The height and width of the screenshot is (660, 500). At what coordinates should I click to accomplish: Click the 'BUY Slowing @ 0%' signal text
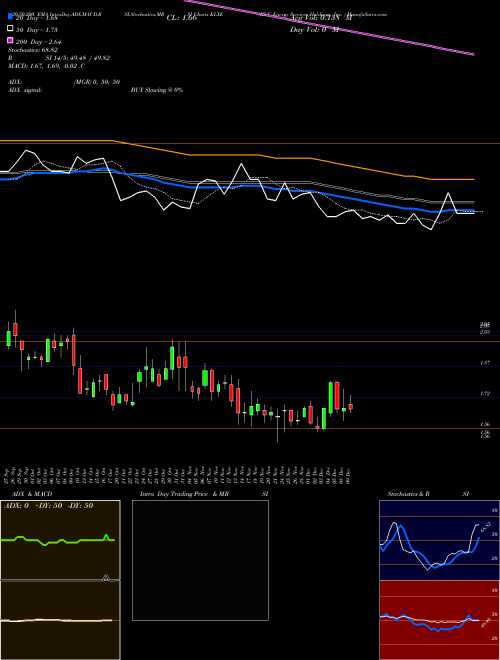pos(157,90)
